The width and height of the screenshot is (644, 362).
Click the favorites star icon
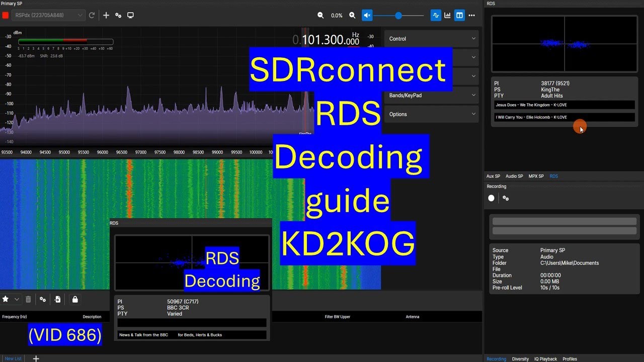pyautogui.click(x=6, y=299)
